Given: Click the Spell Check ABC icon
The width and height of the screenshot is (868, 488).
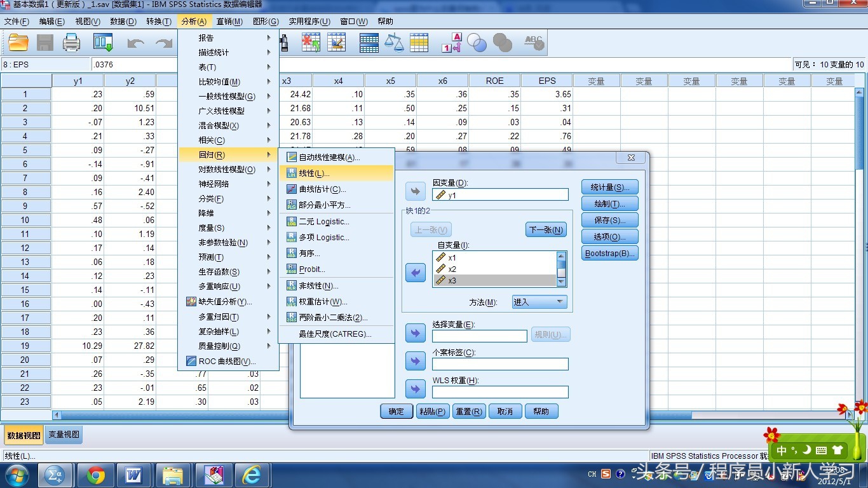Looking at the screenshot, I should 534,43.
